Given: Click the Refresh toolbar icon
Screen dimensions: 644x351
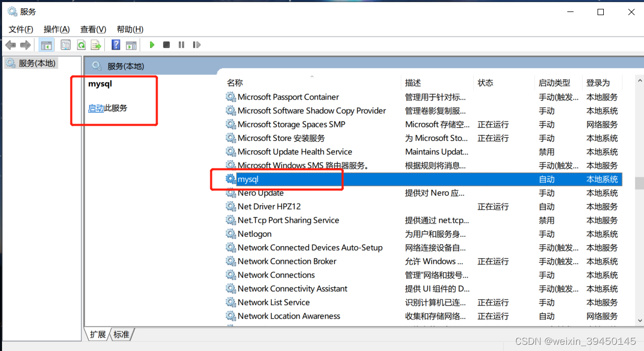Looking at the screenshot, I should pos(81,45).
